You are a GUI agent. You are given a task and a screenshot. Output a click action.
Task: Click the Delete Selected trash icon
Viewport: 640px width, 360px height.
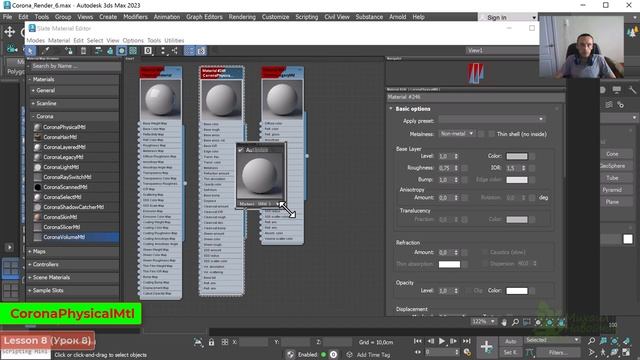[83, 51]
